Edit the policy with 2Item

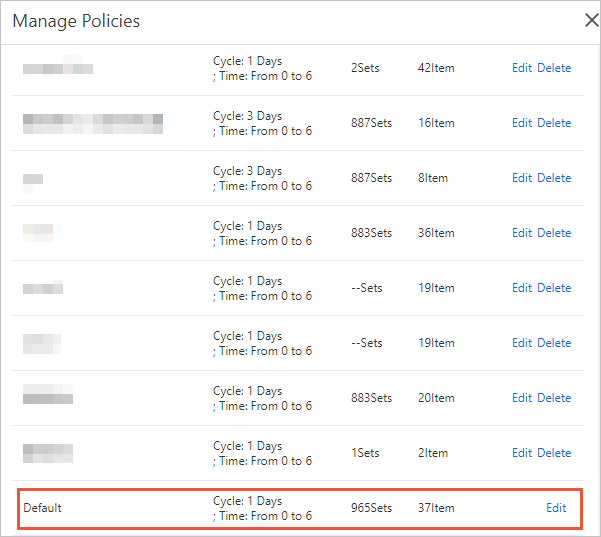coord(522,453)
